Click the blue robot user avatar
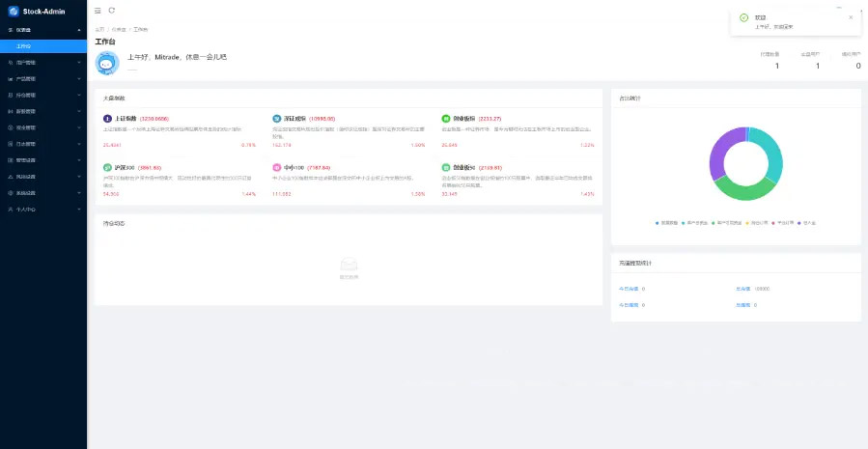 coord(107,63)
